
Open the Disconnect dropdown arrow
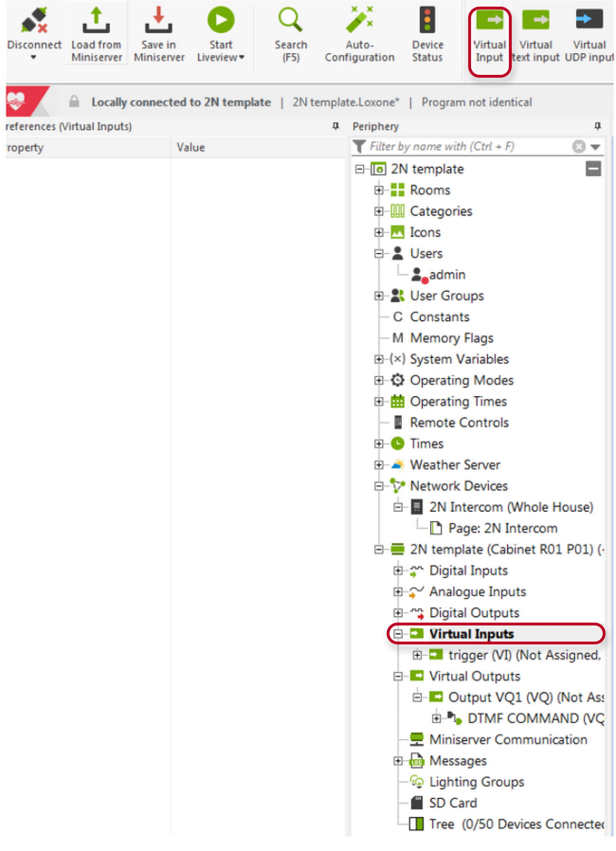34,57
